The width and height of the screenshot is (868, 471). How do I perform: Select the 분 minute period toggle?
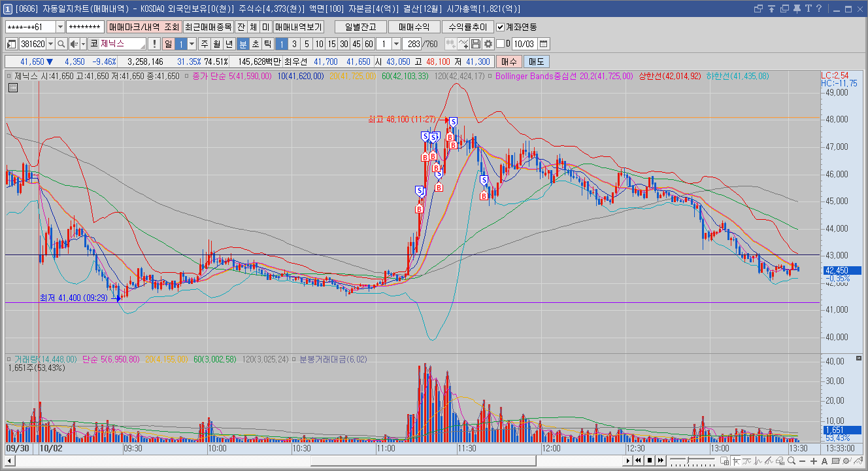point(242,44)
